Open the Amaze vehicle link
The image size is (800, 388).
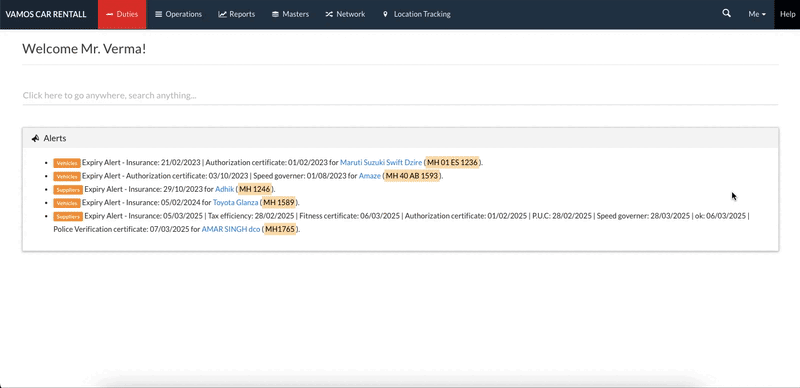coord(370,176)
